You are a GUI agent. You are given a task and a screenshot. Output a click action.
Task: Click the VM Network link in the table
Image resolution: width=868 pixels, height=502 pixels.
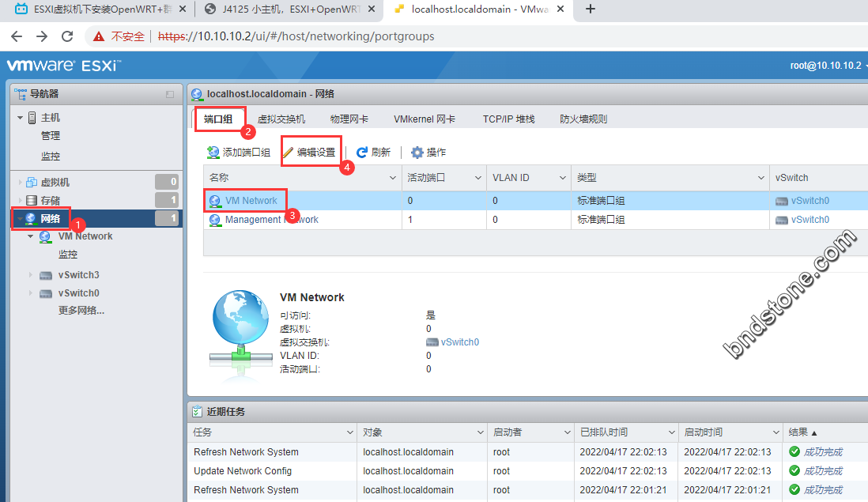click(x=251, y=201)
